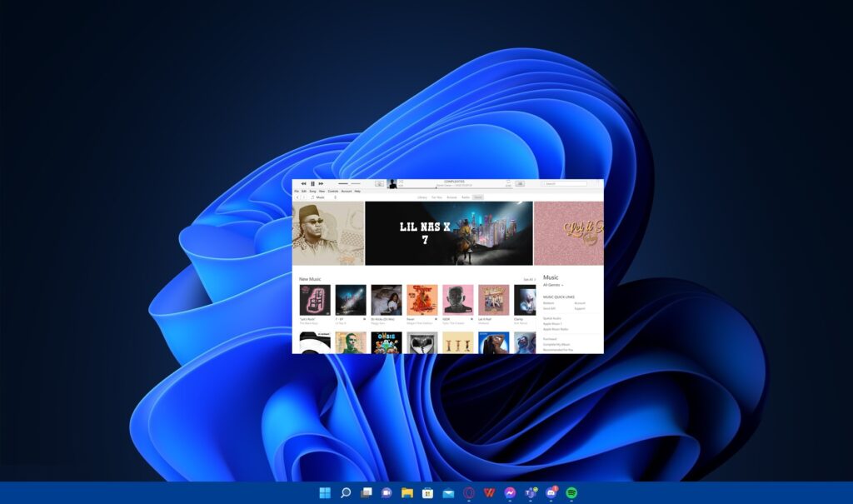Click the Redeem quick link

click(548, 303)
